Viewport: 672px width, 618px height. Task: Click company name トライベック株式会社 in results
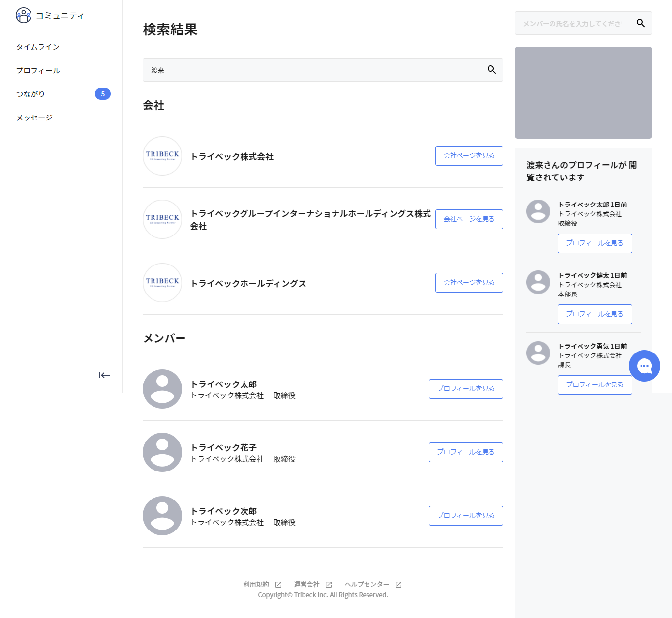tap(232, 157)
